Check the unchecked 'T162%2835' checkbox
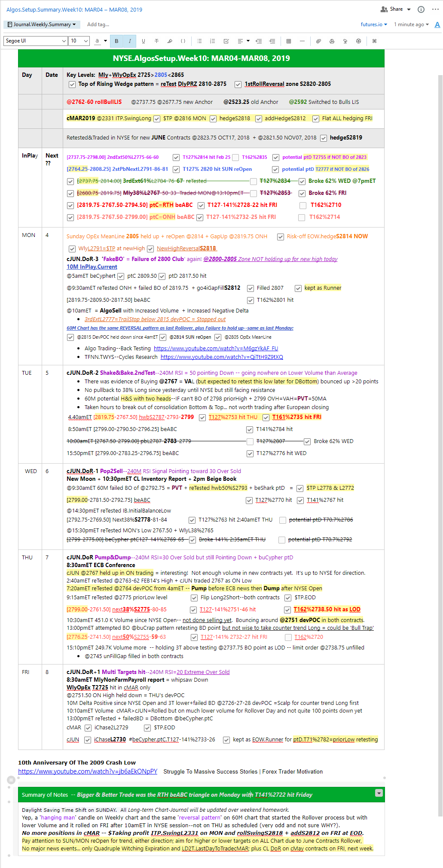Image resolution: width=443 pixels, height=868 pixels. tap(235, 158)
